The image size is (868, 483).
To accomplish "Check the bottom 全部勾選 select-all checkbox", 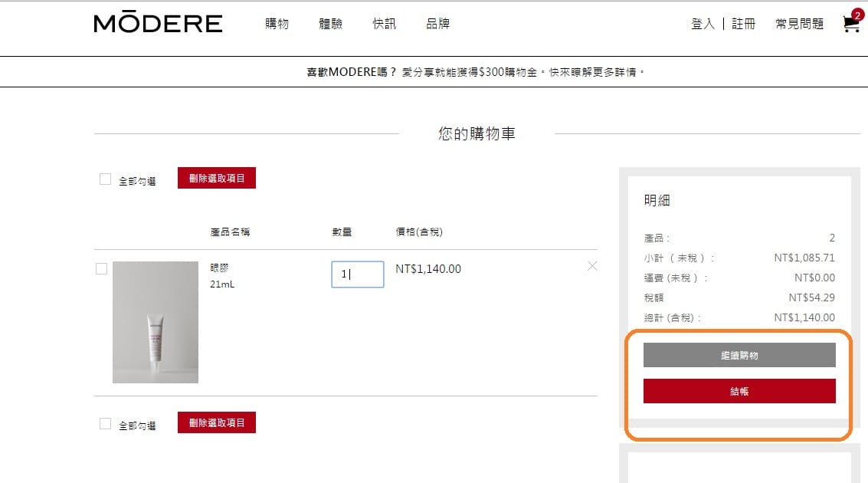I will pyautogui.click(x=105, y=422).
